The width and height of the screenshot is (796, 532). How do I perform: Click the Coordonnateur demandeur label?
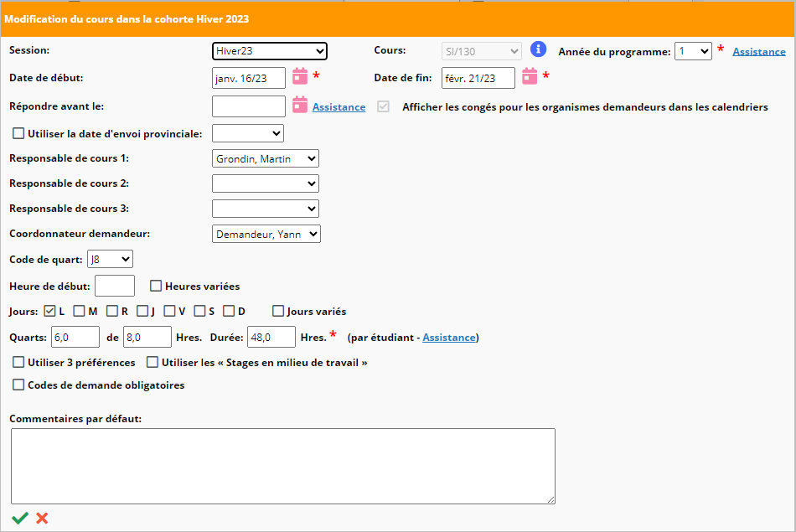pyautogui.click(x=80, y=234)
